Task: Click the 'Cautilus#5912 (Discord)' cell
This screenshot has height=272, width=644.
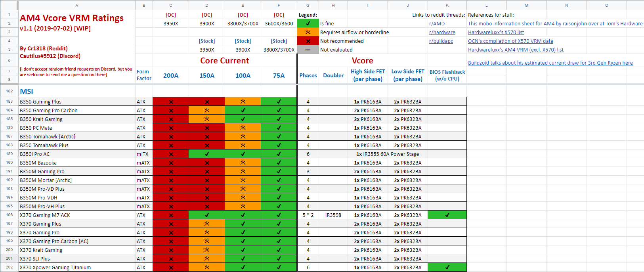Action: click(50, 56)
